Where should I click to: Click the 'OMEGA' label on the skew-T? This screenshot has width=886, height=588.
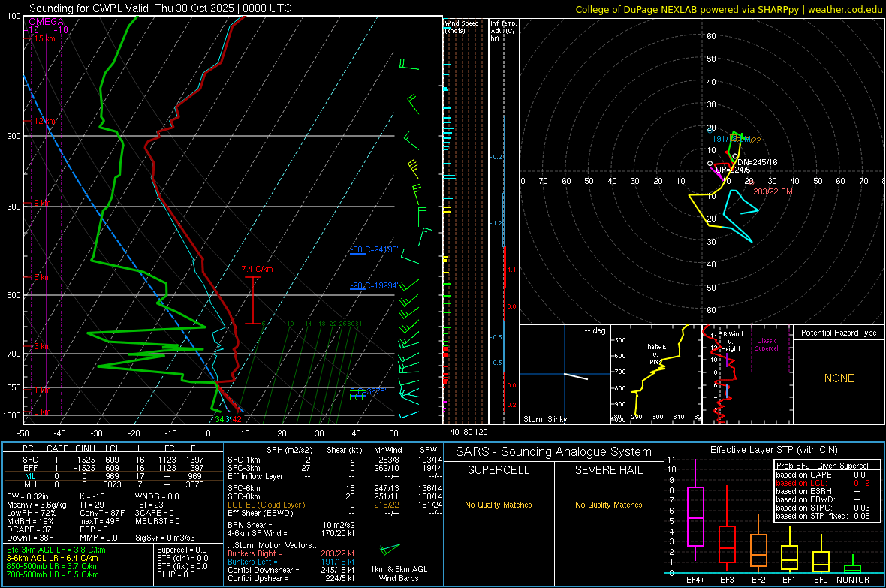(46, 22)
